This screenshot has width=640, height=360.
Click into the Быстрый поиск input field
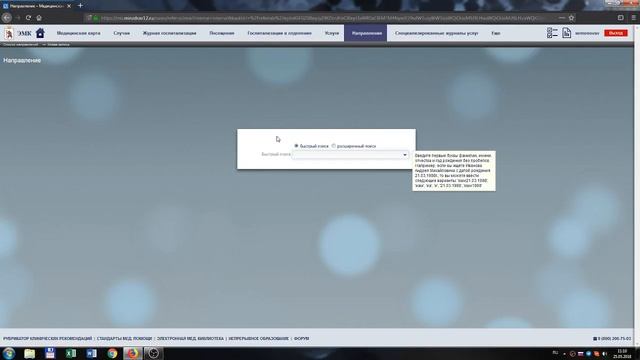click(347, 155)
